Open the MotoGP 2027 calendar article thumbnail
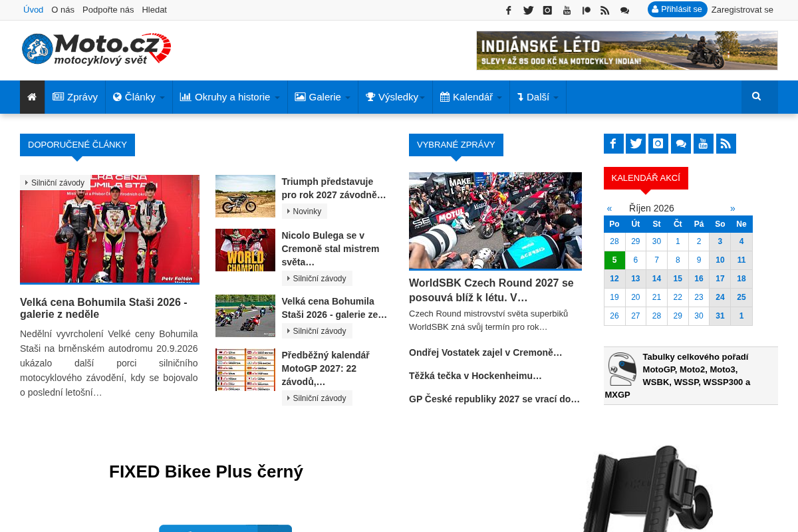Screen dimensions: 798x532 click(x=245, y=370)
